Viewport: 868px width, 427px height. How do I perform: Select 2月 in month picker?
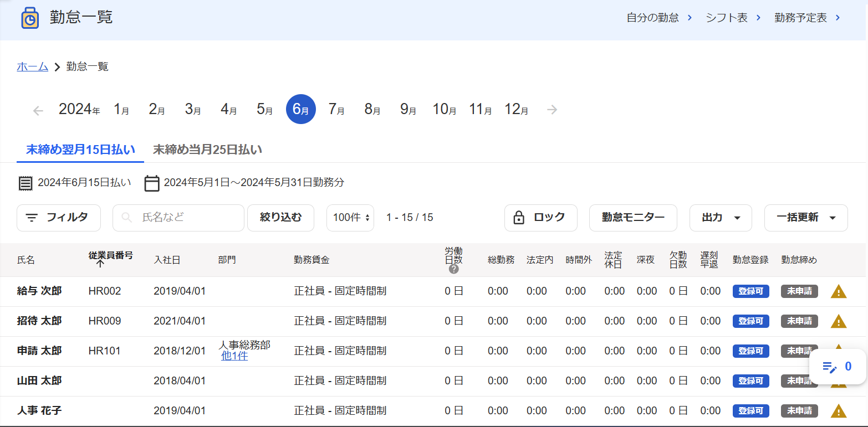click(x=157, y=110)
